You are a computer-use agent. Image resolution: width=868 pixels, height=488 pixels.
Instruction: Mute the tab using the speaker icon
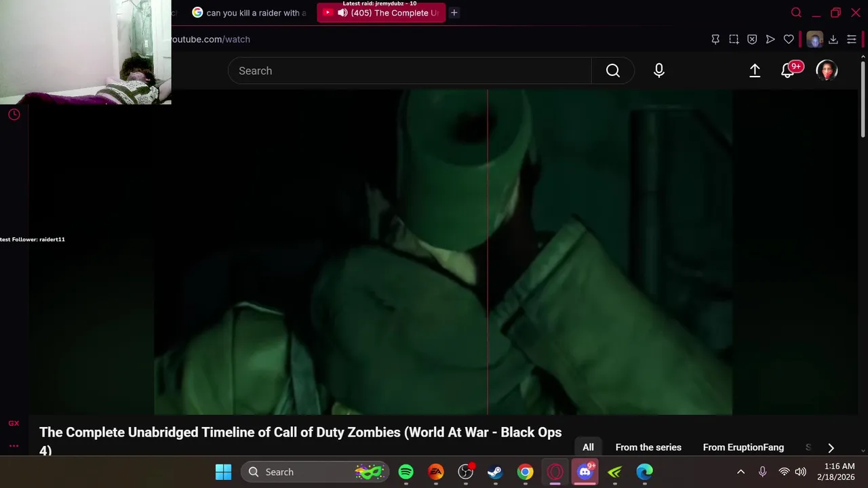pos(342,12)
